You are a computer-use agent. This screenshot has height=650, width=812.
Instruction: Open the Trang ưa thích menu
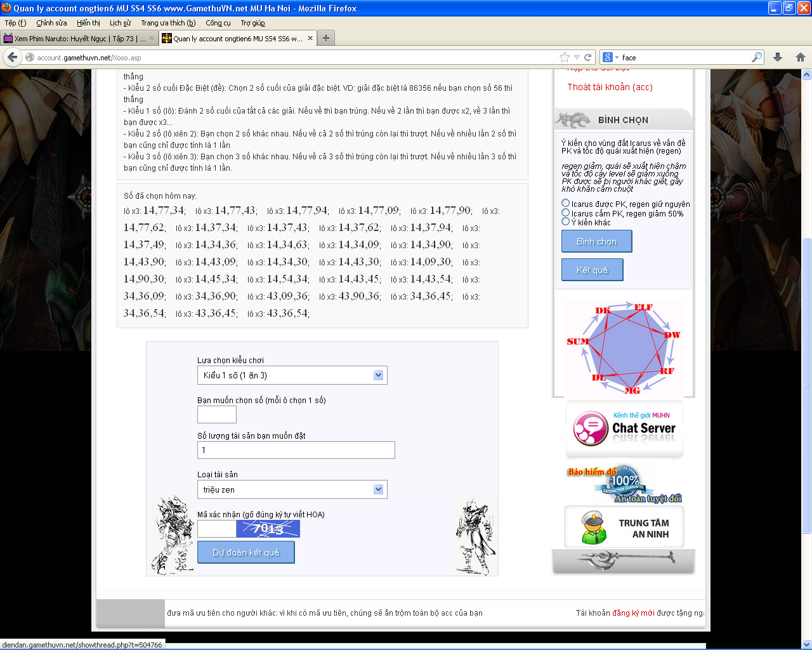point(168,23)
